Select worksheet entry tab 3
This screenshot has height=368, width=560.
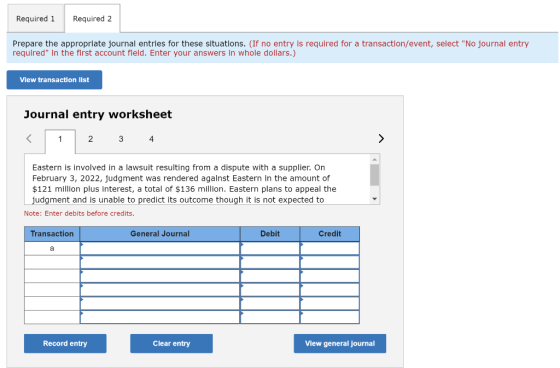tap(121, 139)
